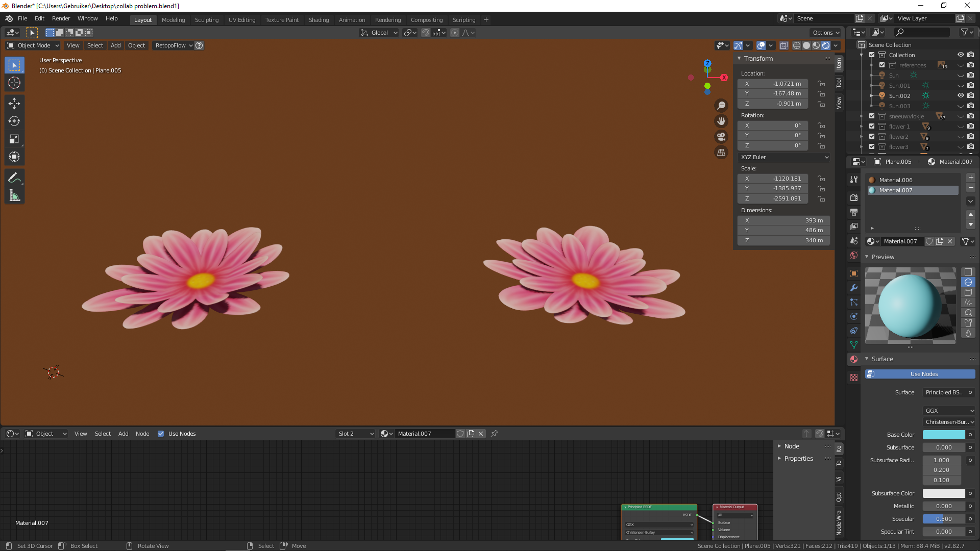
Task: Select the Move tool in the toolbar
Action: (x=14, y=103)
